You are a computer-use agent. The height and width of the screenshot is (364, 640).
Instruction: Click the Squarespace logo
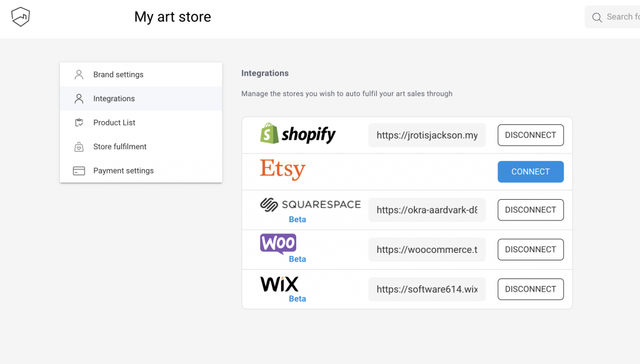310,205
